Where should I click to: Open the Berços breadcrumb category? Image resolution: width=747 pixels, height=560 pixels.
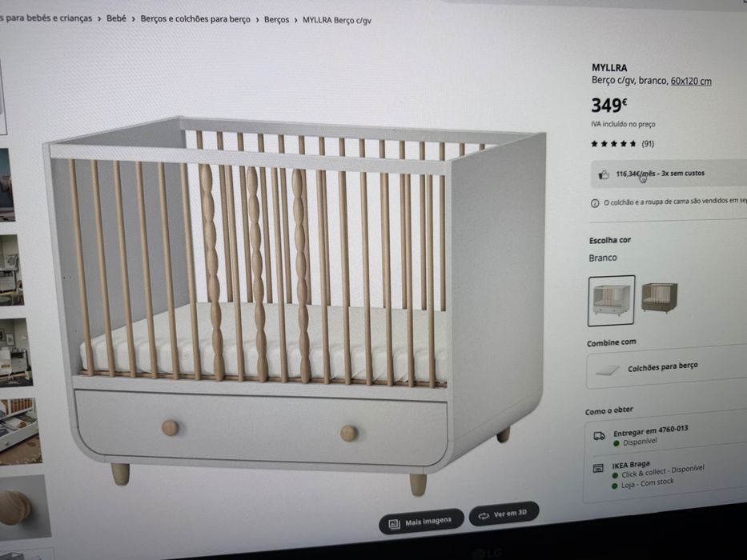pos(276,19)
